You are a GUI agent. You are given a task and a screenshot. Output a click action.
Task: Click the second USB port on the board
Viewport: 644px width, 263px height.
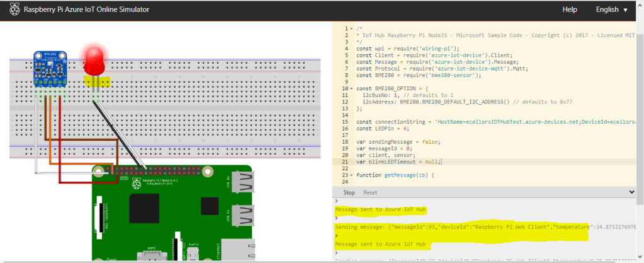coord(242,214)
